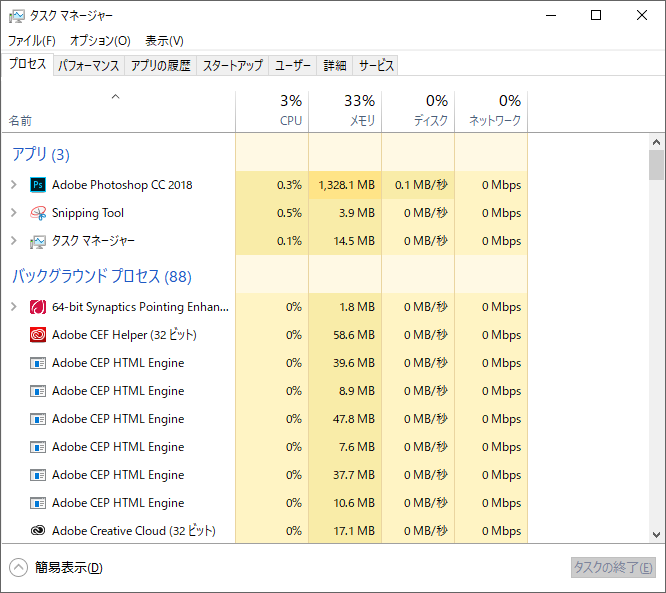
Task: Click the Adobe Creative Cloud icon
Action: coord(38,531)
